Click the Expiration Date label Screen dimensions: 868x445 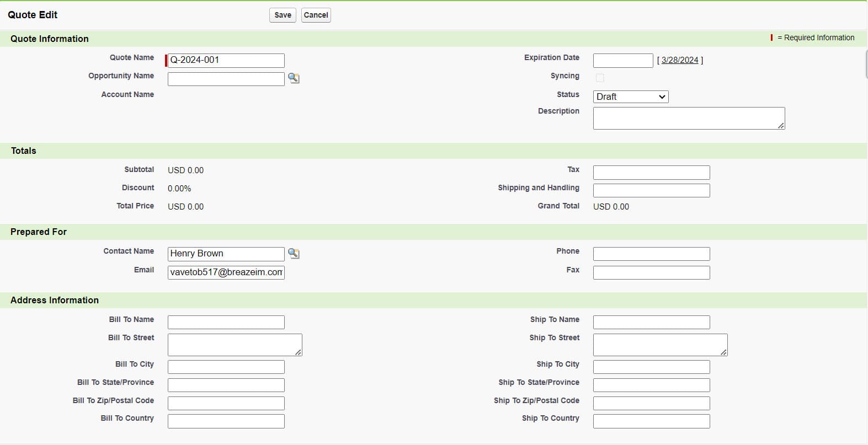click(x=552, y=57)
